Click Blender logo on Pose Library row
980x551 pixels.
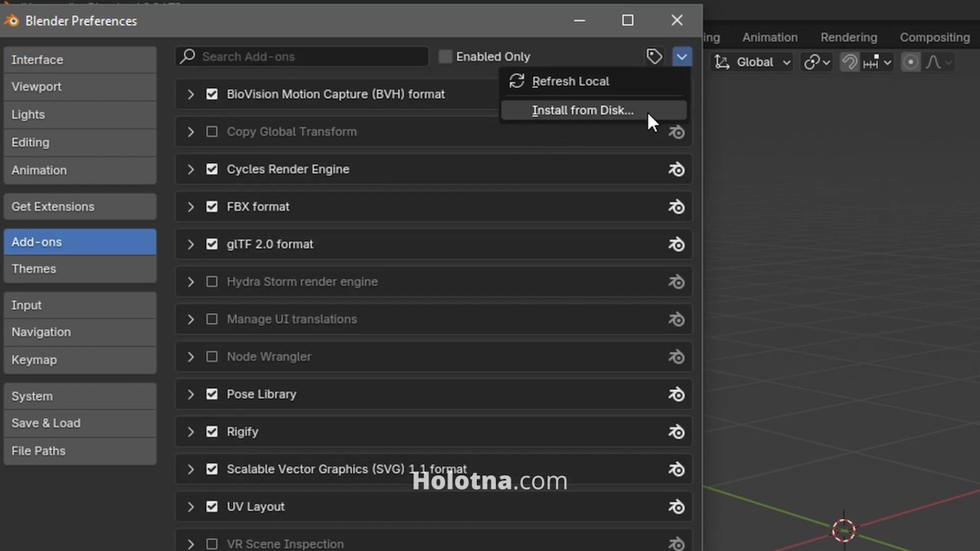pyautogui.click(x=676, y=394)
